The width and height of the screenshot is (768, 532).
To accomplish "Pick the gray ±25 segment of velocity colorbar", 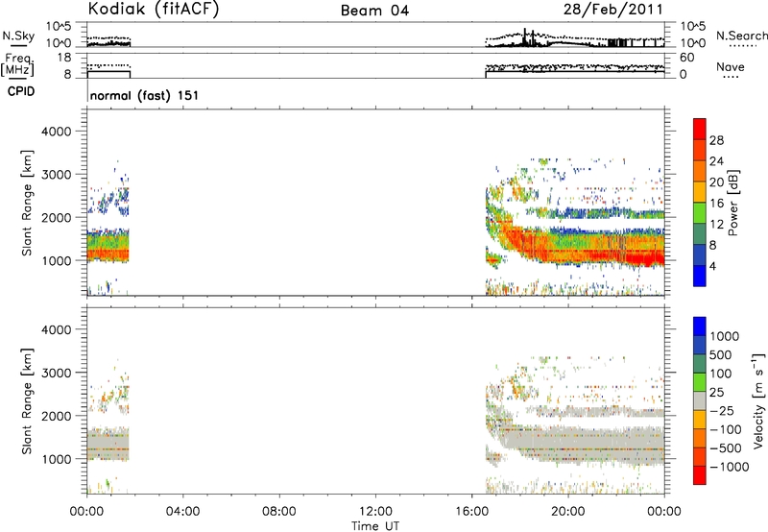I will (700, 400).
